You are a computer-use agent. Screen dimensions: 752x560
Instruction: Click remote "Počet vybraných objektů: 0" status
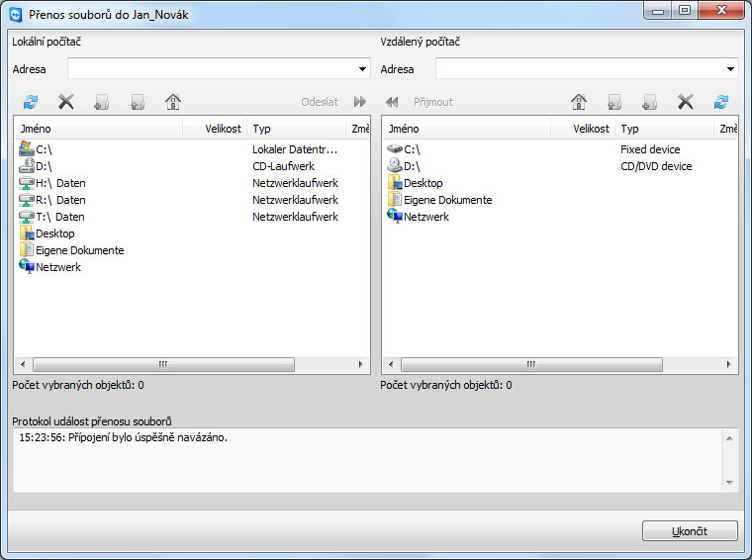[x=446, y=385]
